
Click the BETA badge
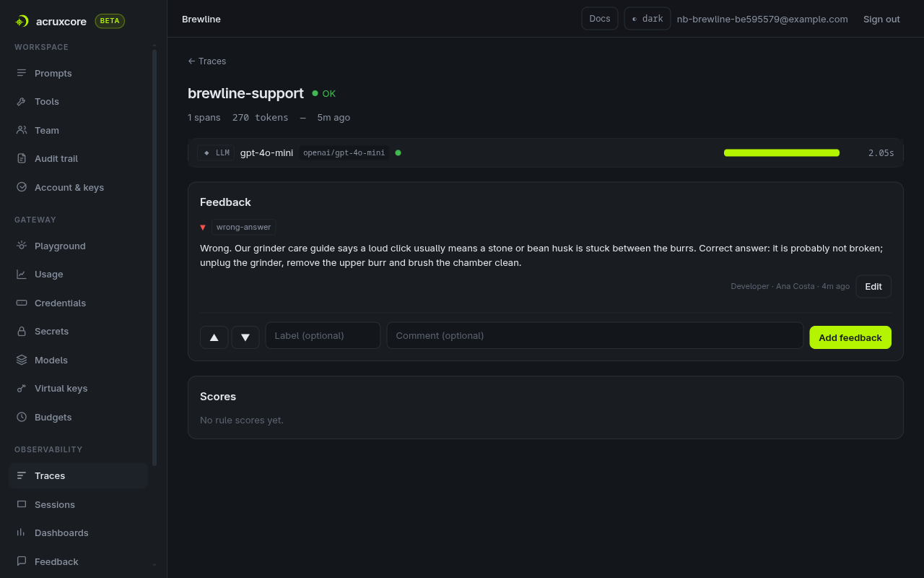click(110, 21)
